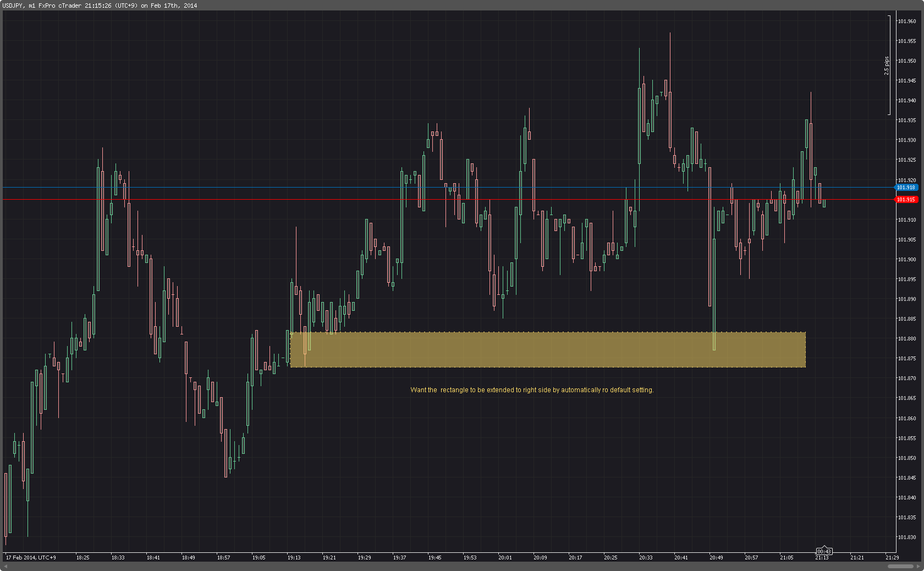Click the 20:01 time axis label
924x571 pixels.
tap(505, 558)
